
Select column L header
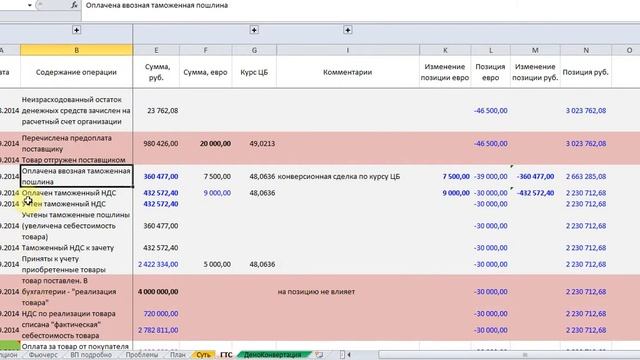[x=491, y=50]
